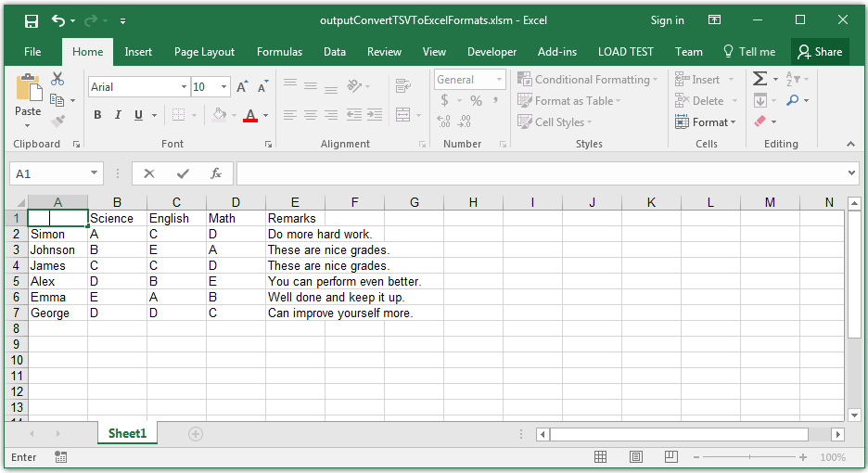Click the Format button in Cells group
Screen dimensions: 868x473
tap(706, 121)
